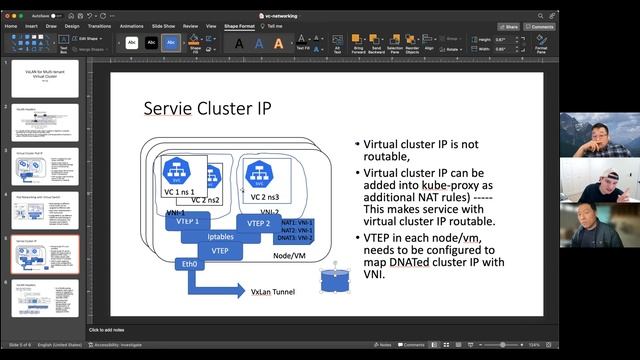The height and width of the screenshot is (360, 640).
Task: Expand the shapes gallery arrow
Action: 54,43
